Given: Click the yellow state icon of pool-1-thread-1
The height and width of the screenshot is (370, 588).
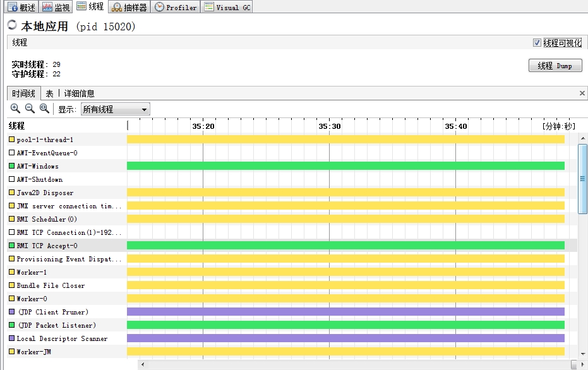Looking at the screenshot, I should point(11,140).
